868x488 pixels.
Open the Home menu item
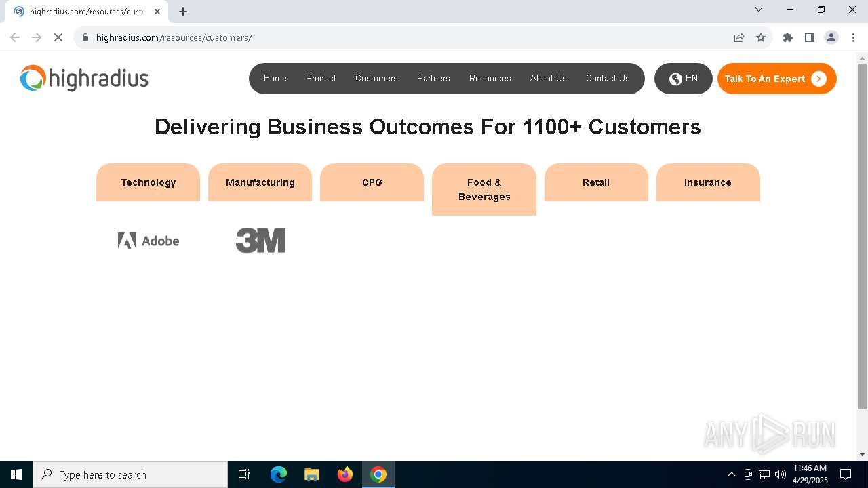pyautogui.click(x=275, y=79)
